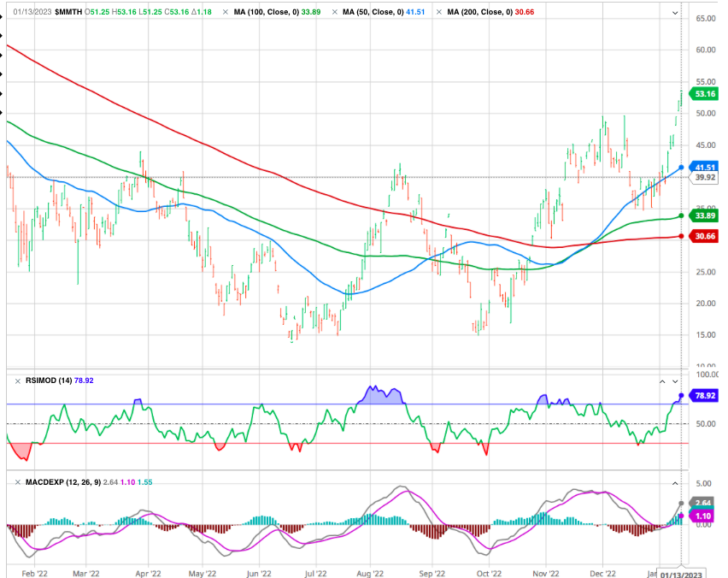The image size is (728, 578).
Task: Select the gray 2.64 MACD value tag
Action: pos(703,503)
